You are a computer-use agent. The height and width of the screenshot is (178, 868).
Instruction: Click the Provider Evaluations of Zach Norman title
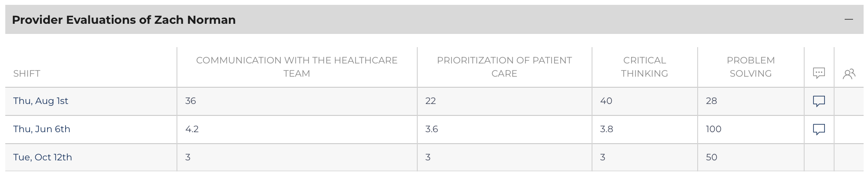tap(124, 20)
